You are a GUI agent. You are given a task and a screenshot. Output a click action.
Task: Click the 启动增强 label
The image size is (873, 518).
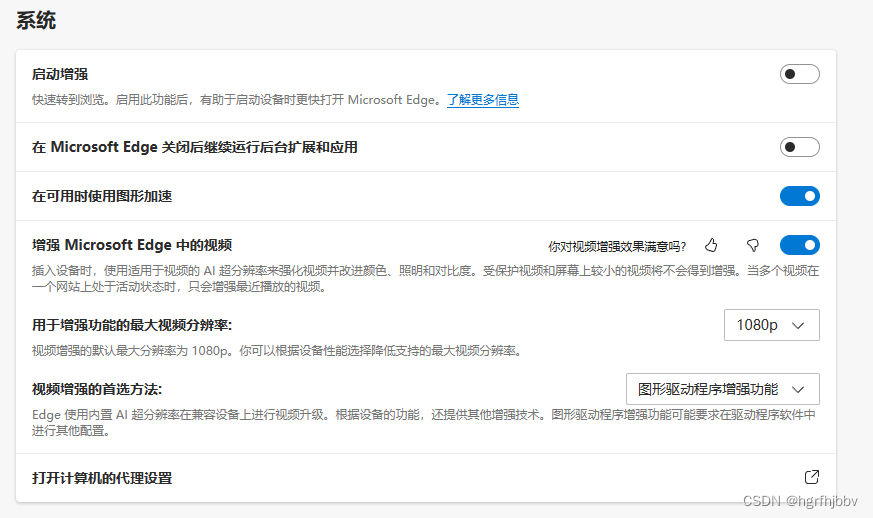click(x=60, y=74)
